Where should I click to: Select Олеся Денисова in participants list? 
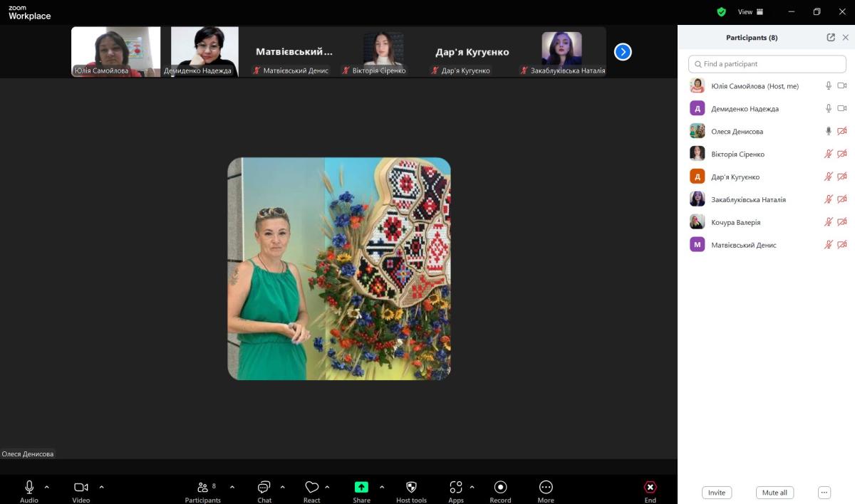[737, 132]
